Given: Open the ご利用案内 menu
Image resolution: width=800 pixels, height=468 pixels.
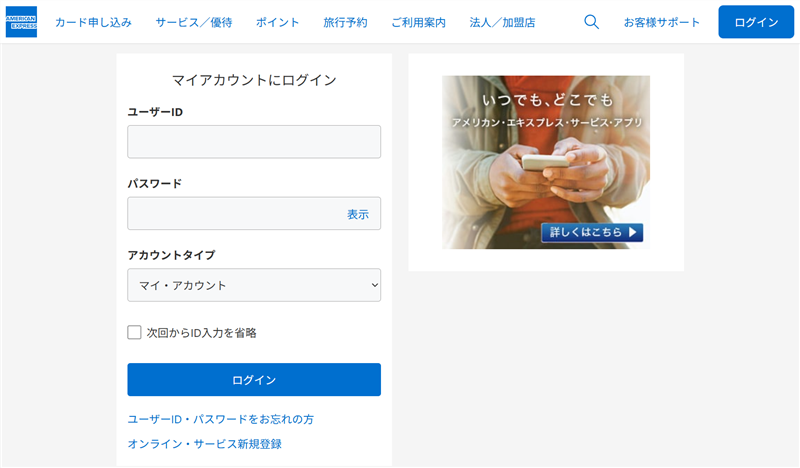Looking at the screenshot, I should point(418,22).
